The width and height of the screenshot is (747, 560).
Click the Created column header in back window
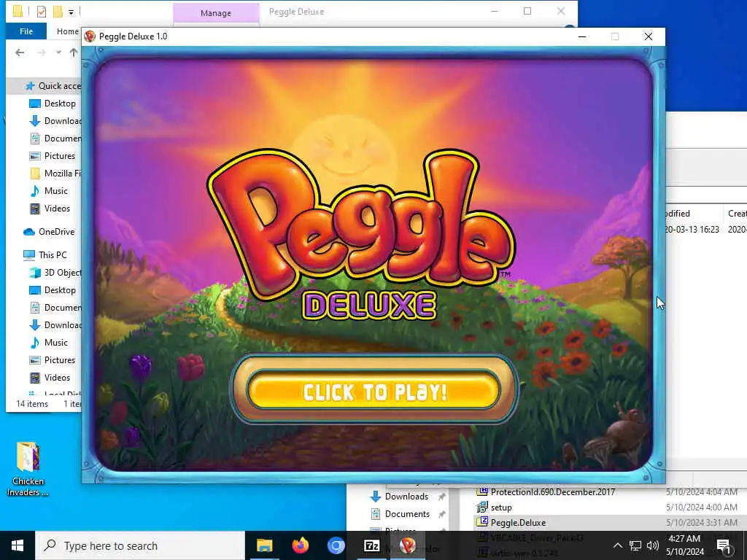click(737, 214)
